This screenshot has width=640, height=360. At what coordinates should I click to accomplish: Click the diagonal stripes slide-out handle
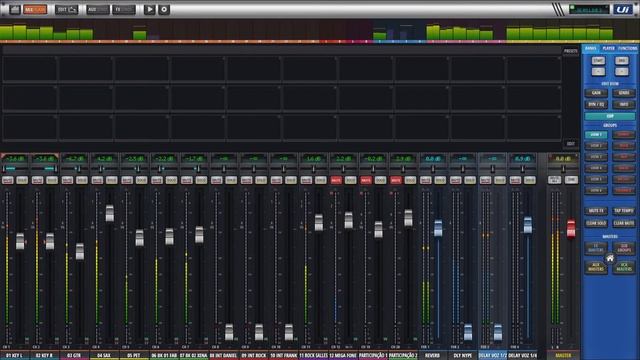point(558,9)
